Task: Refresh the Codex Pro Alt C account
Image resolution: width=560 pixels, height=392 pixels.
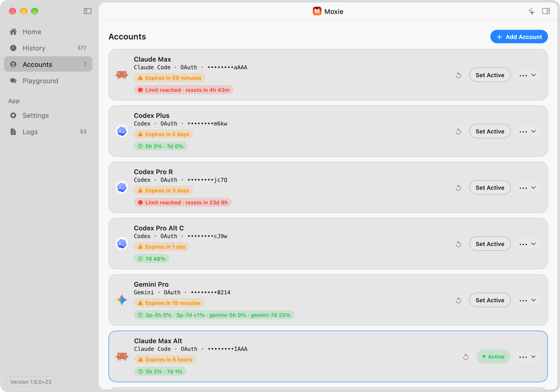Action: pyautogui.click(x=458, y=244)
